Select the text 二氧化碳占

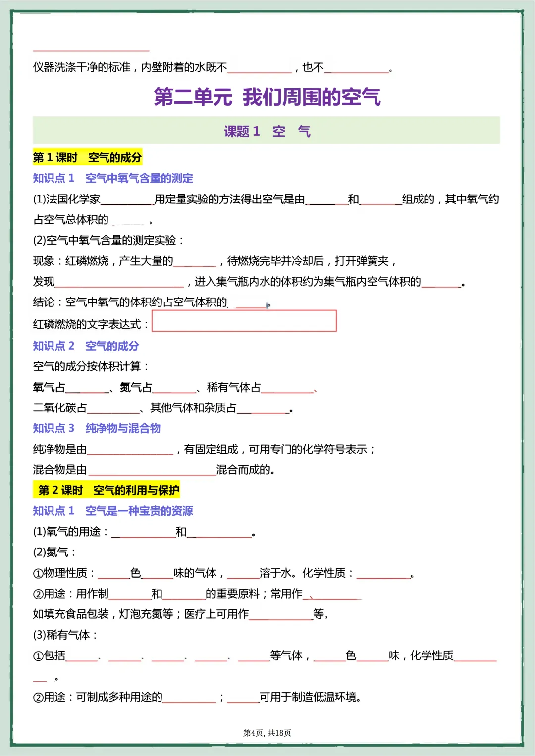coord(60,407)
